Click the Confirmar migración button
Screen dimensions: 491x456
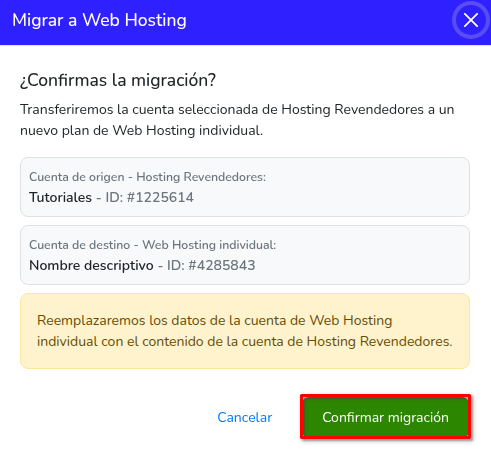[x=386, y=417]
